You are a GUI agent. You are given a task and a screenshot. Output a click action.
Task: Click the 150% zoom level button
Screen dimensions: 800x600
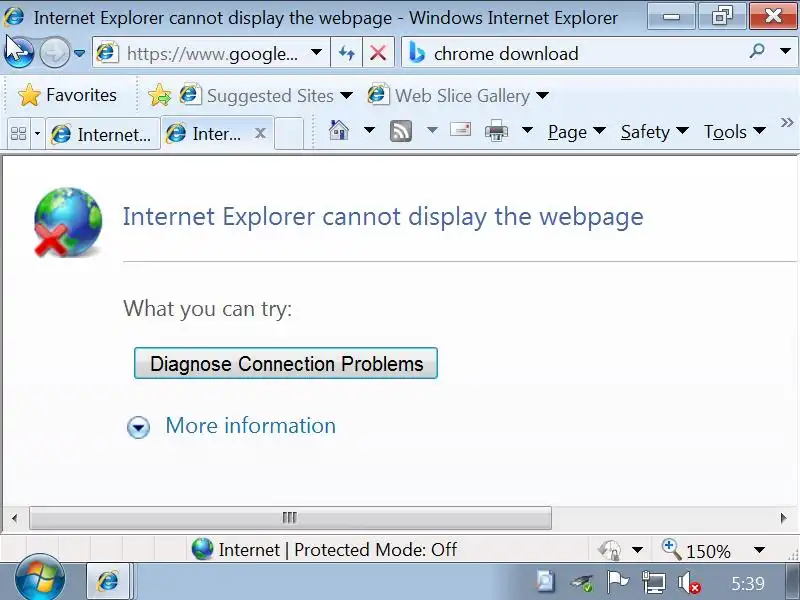(x=697, y=550)
